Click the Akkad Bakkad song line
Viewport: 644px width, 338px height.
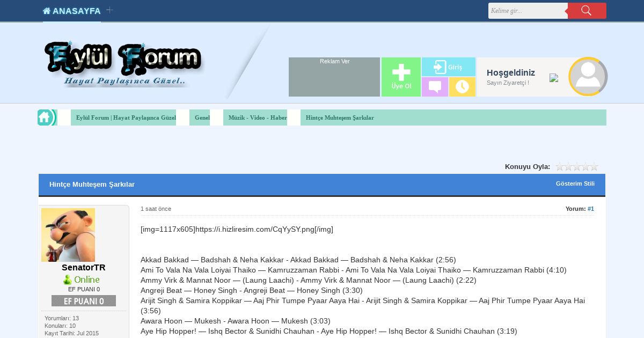[298, 260]
